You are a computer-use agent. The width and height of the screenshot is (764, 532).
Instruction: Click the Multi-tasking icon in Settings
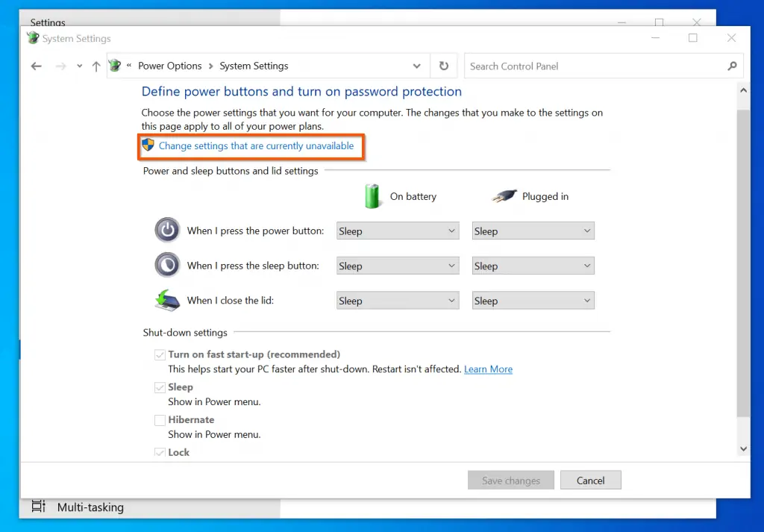pyautogui.click(x=39, y=507)
